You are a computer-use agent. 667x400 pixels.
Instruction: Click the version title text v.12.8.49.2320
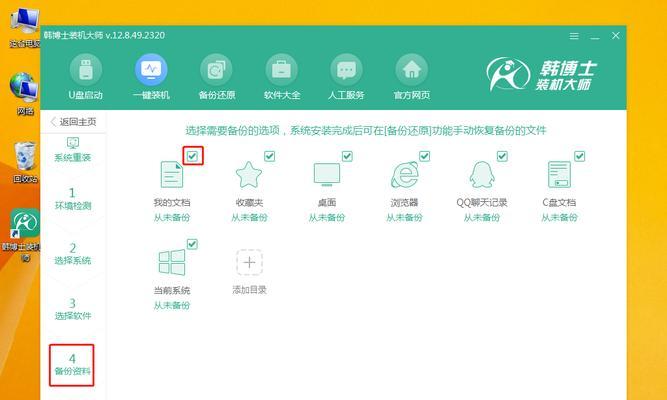(x=135, y=35)
